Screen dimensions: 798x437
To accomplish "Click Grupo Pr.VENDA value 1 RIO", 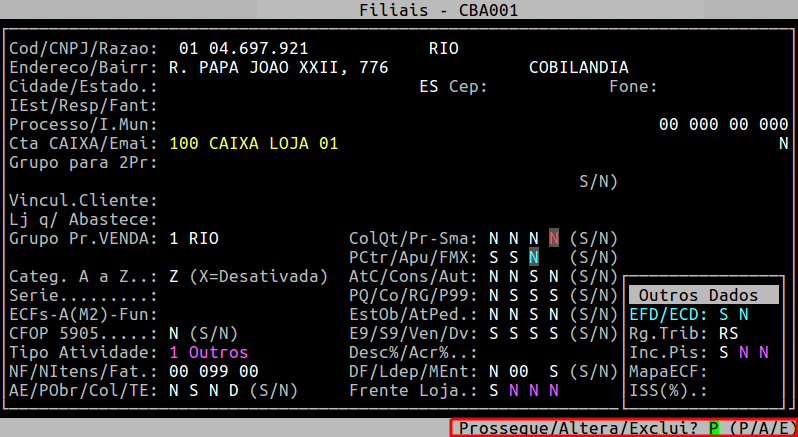I will coord(194,238).
